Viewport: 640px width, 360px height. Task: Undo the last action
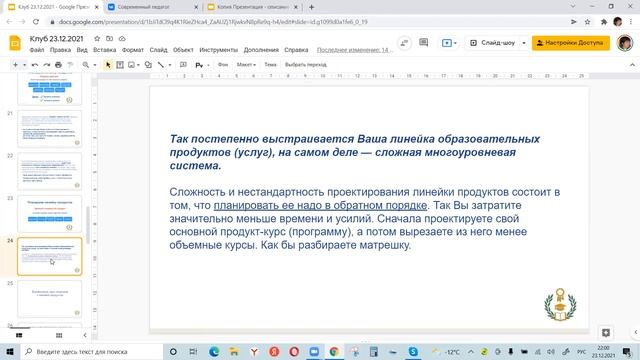(x=35, y=65)
